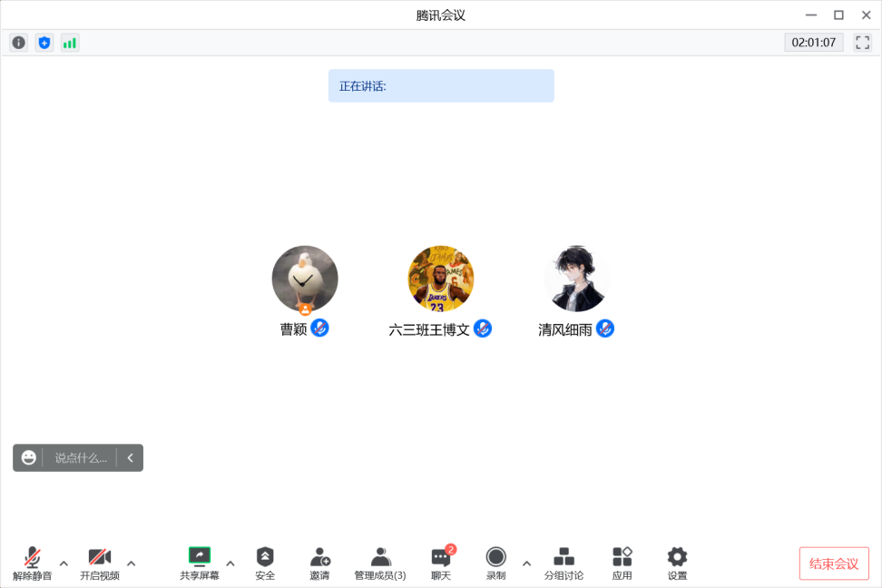
Task: Open the 安全 security menu
Action: [x=265, y=563]
